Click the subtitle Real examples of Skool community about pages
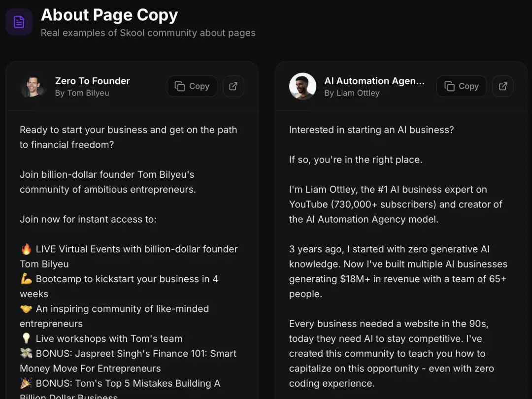Viewport: 532px width, 399px height. click(148, 33)
